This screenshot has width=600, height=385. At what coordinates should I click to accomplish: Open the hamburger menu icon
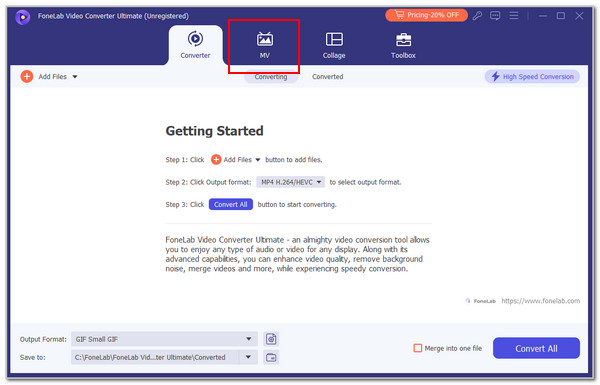514,15
